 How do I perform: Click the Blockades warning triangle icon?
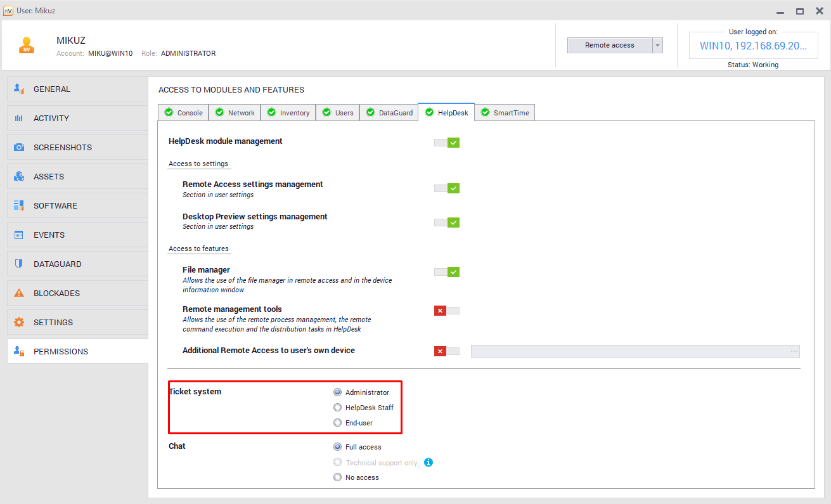[19, 293]
